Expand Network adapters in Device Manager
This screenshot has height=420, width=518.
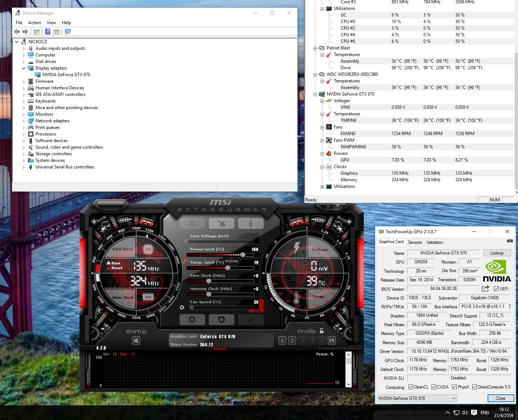pos(24,121)
